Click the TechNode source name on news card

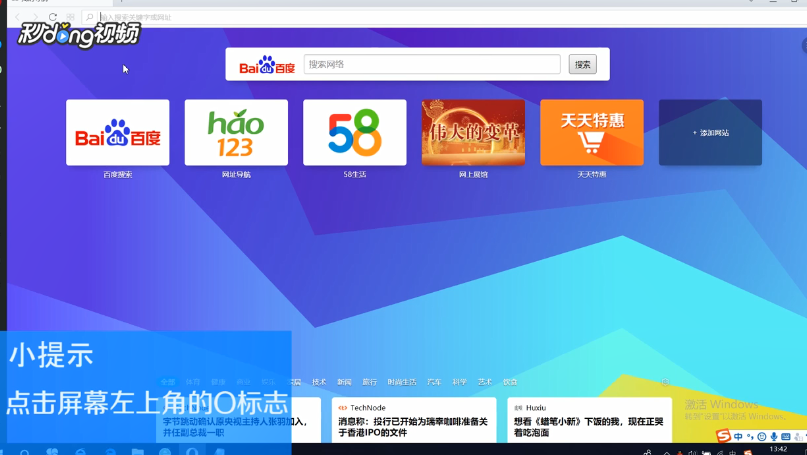click(367, 407)
